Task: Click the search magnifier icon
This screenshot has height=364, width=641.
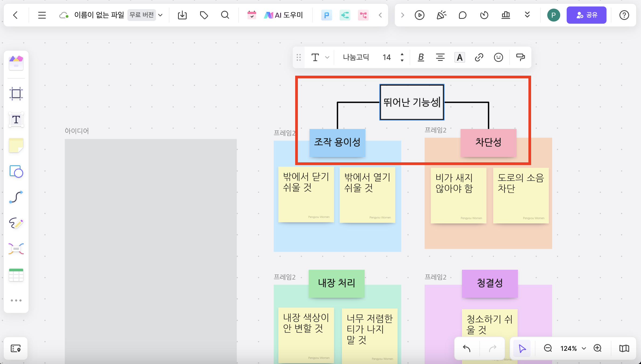Action: click(225, 15)
